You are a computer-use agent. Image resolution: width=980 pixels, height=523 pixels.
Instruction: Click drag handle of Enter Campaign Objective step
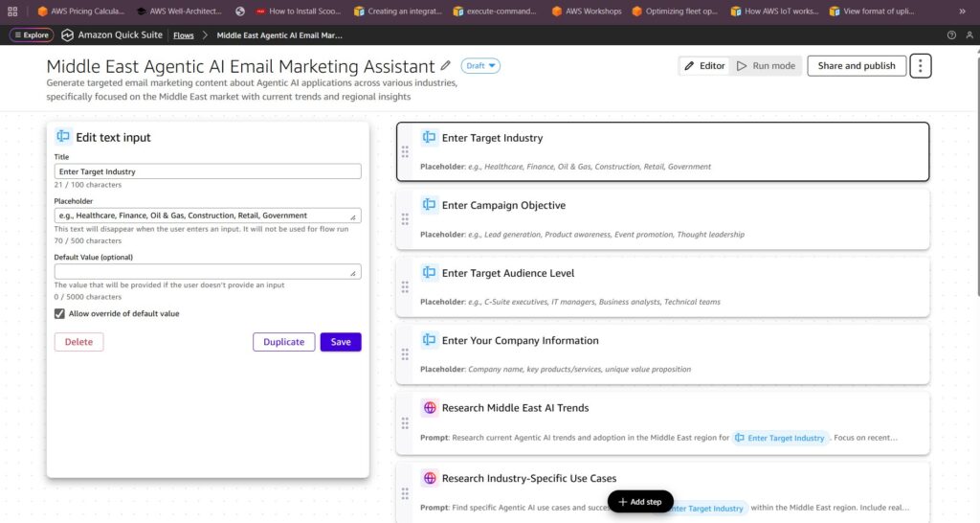405,218
